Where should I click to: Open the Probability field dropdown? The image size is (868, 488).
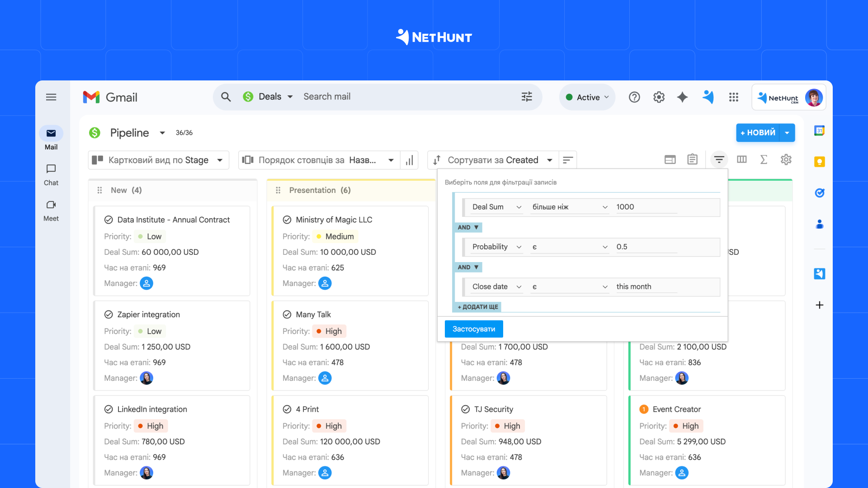point(496,247)
